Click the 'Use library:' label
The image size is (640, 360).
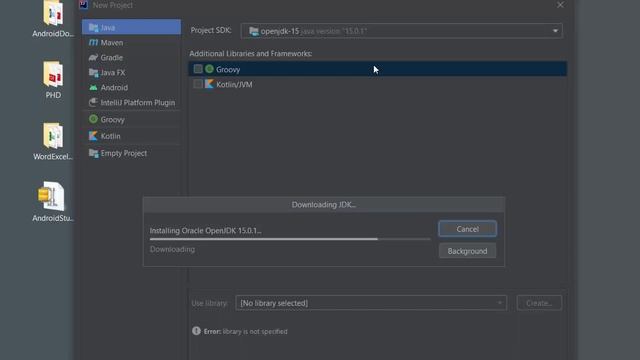[x=209, y=303]
